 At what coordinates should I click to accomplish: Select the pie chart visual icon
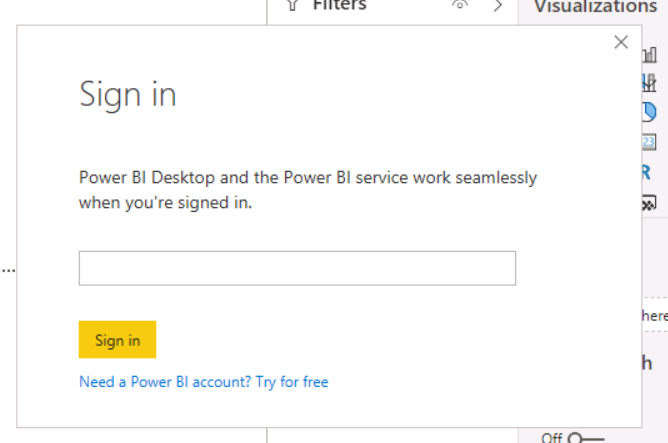(649, 112)
